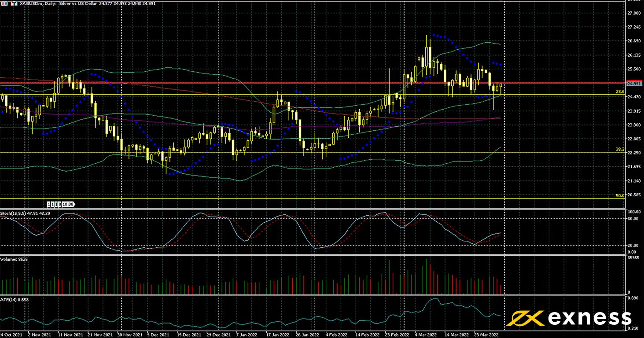
Task: Click the 23.915 price scale label
Action: pos(634,111)
